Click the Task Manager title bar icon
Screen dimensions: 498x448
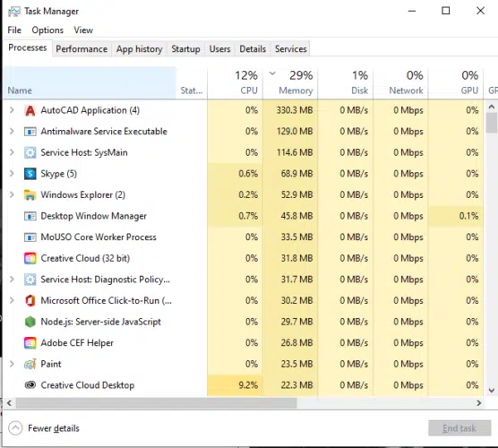[14, 12]
